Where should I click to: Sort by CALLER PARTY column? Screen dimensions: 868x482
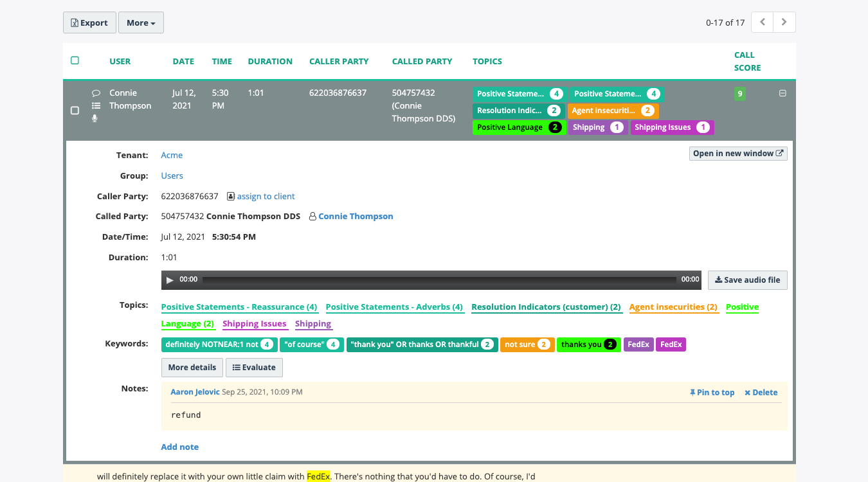click(x=339, y=62)
